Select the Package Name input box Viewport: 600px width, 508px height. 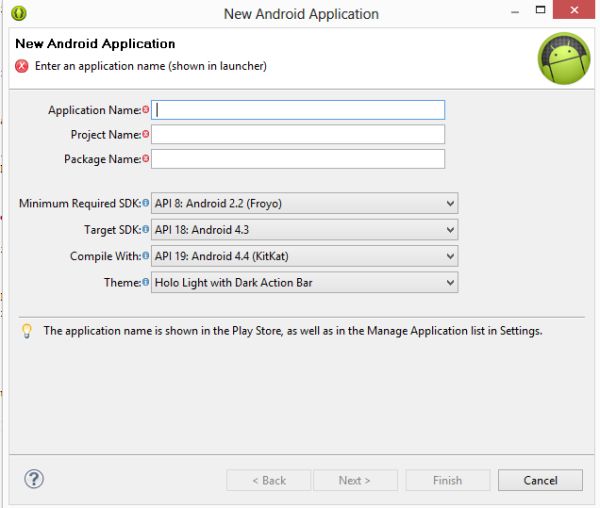pyautogui.click(x=298, y=159)
